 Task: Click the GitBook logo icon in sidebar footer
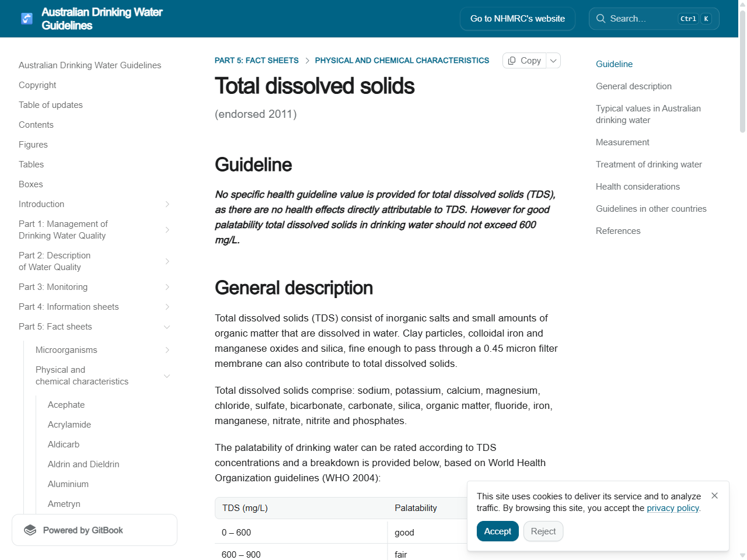coord(30,530)
